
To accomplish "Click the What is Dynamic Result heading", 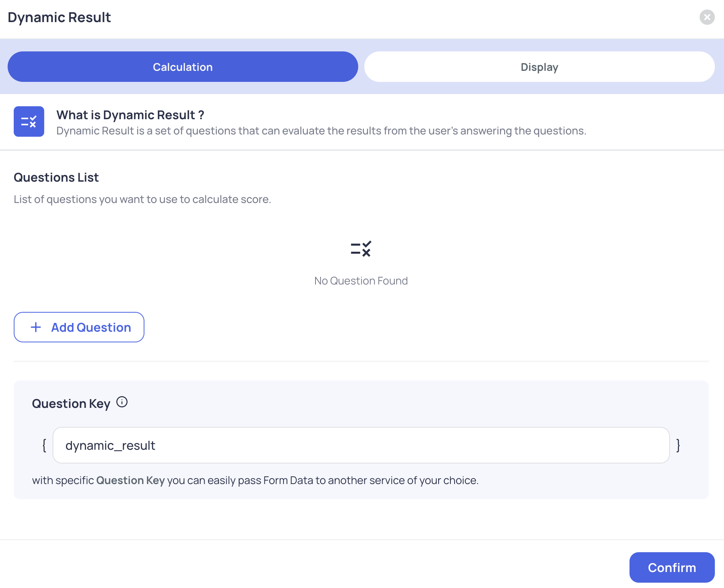I will (x=130, y=115).
